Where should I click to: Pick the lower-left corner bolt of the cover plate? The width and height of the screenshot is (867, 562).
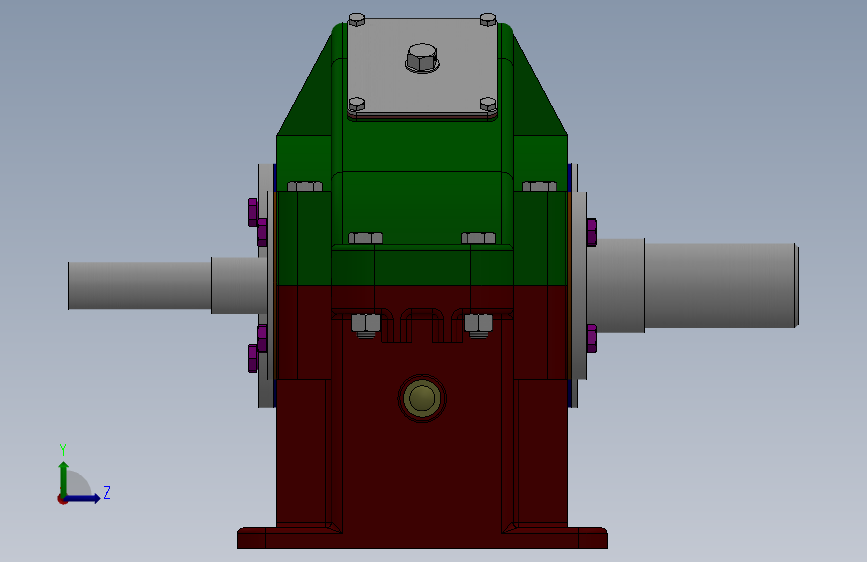tap(357, 104)
